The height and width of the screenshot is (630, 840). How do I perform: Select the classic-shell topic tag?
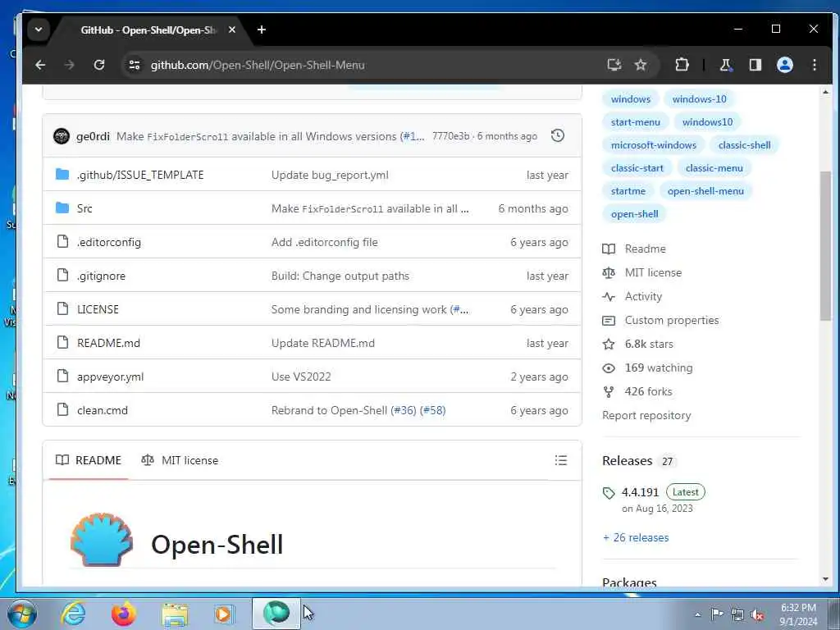coord(745,145)
